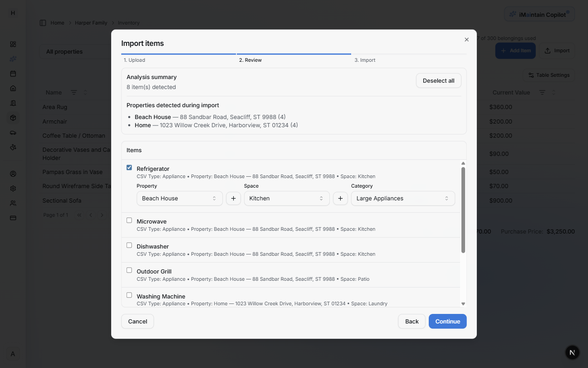Select the home properties sidebar icon
This screenshot has height=368, width=588.
[x=13, y=88]
